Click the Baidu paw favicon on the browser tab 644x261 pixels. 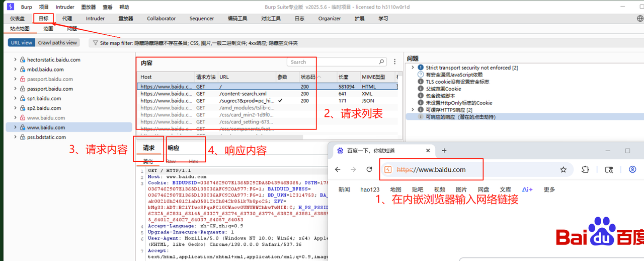(341, 151)
